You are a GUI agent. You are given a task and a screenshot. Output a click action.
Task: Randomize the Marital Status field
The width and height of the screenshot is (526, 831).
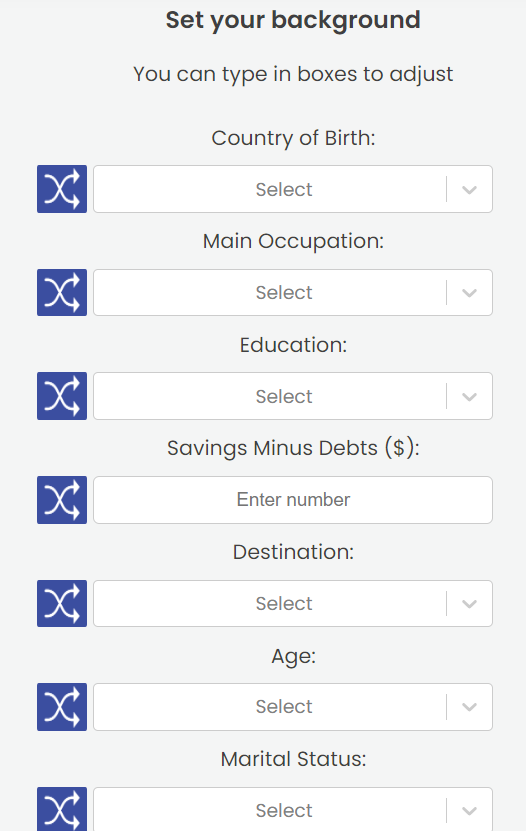(62, 809)
